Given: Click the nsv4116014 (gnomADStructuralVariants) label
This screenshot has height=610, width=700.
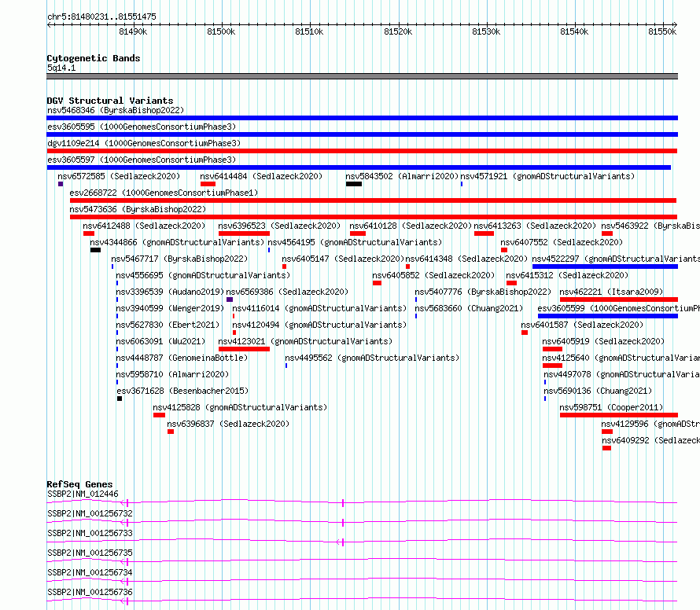Looking at the screenshot, I should 319,308.
